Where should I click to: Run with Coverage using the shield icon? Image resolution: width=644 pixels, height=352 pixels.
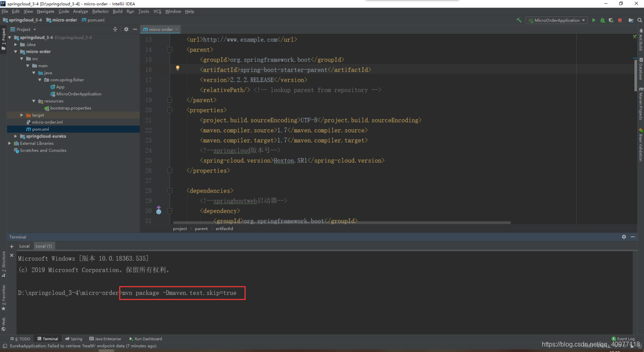click(611, 20)
